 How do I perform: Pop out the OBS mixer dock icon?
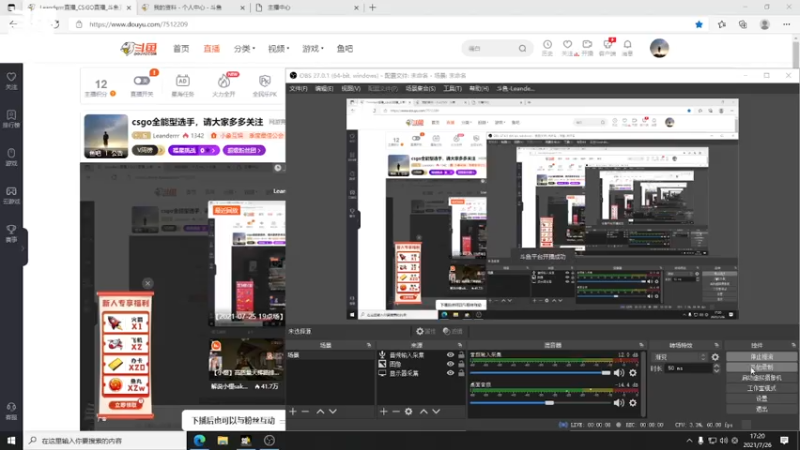pyautogui.click(x=641, y=345)
